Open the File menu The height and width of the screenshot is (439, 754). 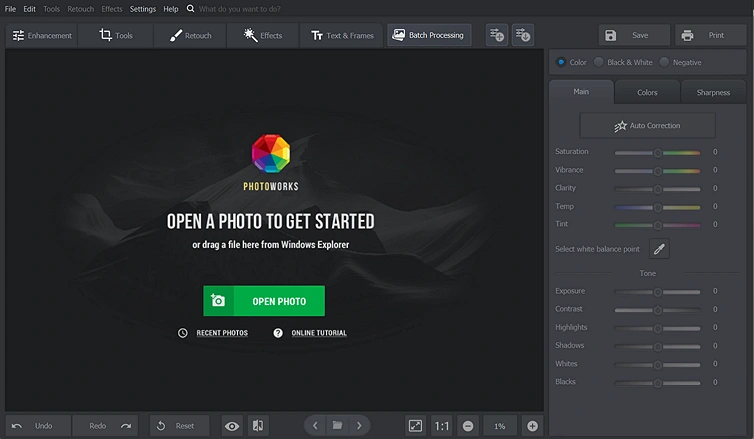coord(10,9)
